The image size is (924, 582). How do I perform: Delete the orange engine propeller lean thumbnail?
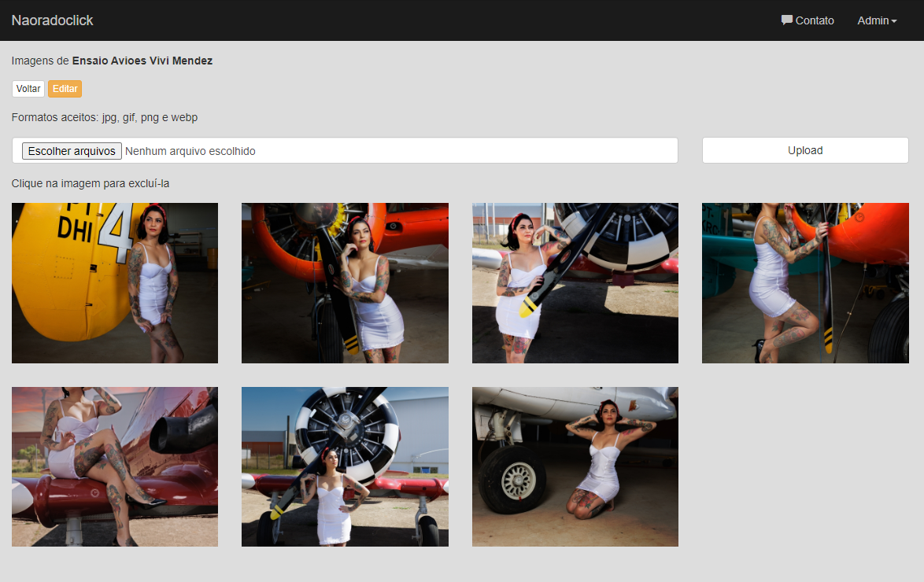(x=345, y=283)
